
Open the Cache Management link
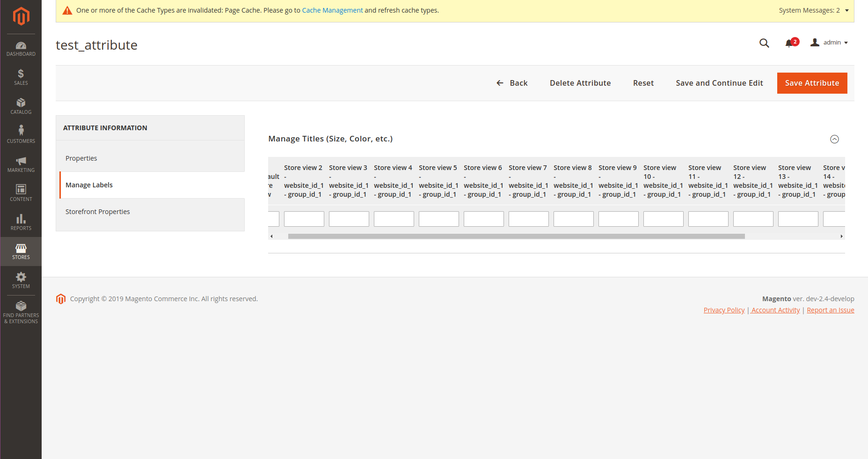(x=332, y=10)
